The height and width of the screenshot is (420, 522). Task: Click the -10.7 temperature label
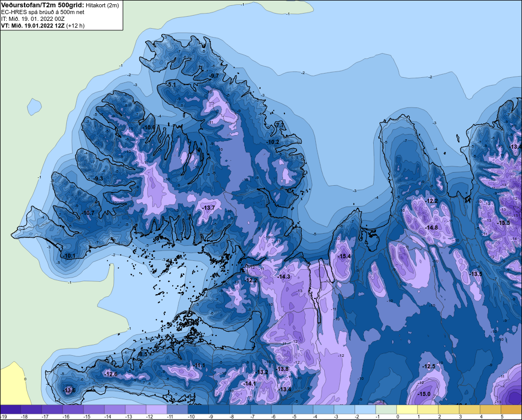tap(88, 213)
